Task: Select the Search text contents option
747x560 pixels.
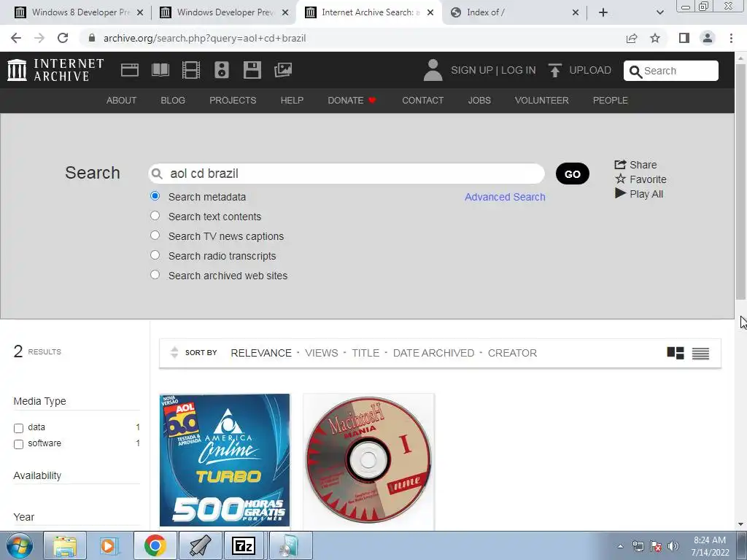Action: (x=155, y=216)
